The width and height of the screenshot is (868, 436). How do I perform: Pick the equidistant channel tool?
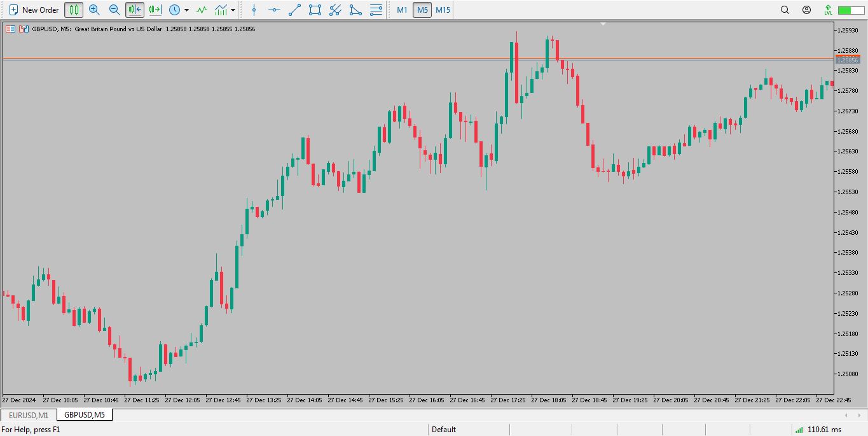point(335,10)
